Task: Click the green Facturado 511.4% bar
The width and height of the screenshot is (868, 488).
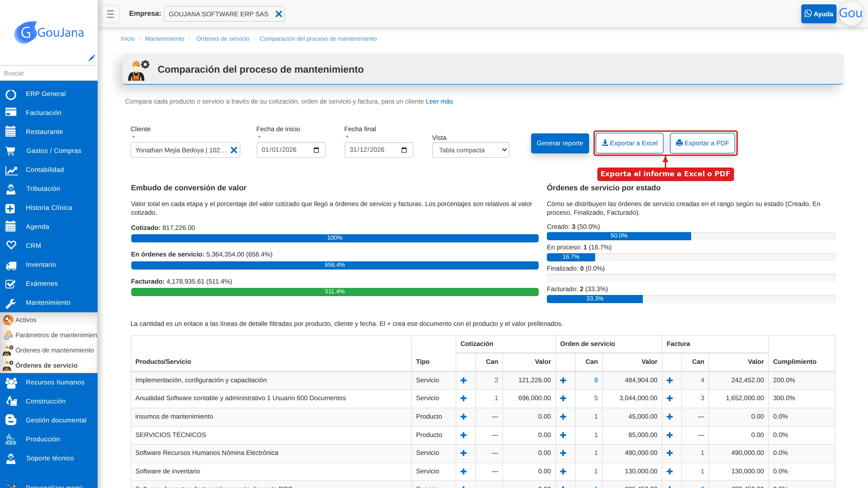Action: click(335, 292)
